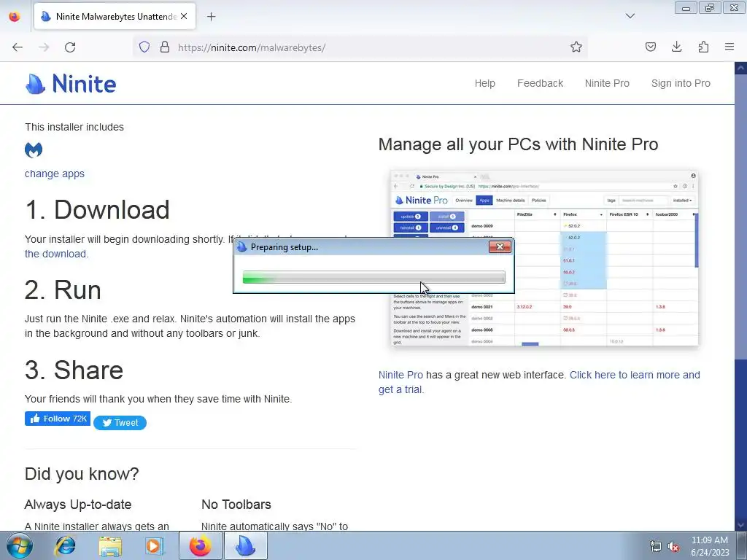Click the padlock site info icon

coord(165,47)
